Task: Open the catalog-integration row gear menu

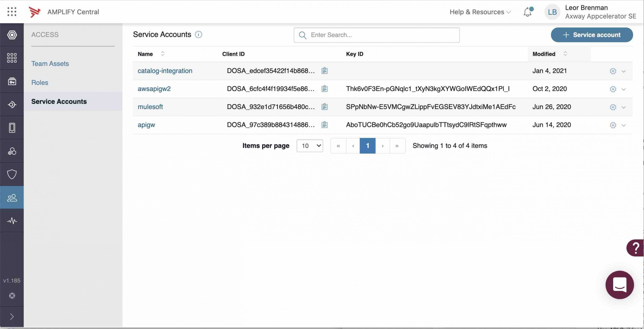Action: [613, 71]
